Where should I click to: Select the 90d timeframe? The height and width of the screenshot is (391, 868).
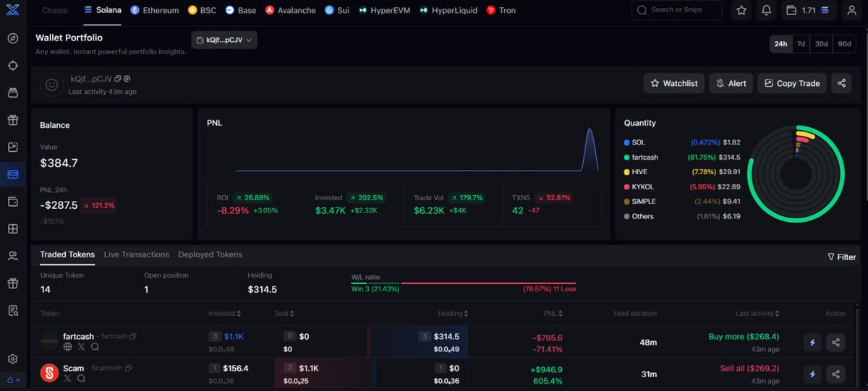click(844, 43)
